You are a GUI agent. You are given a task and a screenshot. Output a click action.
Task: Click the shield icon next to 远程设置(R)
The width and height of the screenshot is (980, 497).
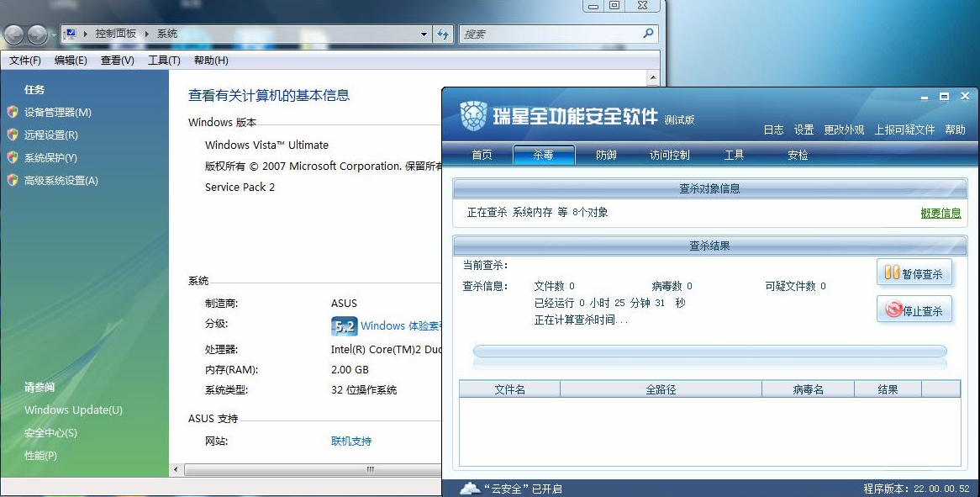13,135
